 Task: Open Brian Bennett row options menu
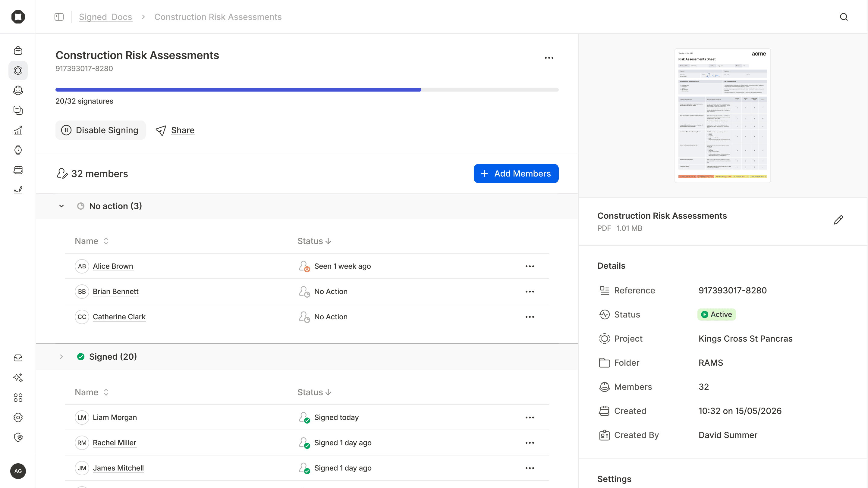point(530,291)
